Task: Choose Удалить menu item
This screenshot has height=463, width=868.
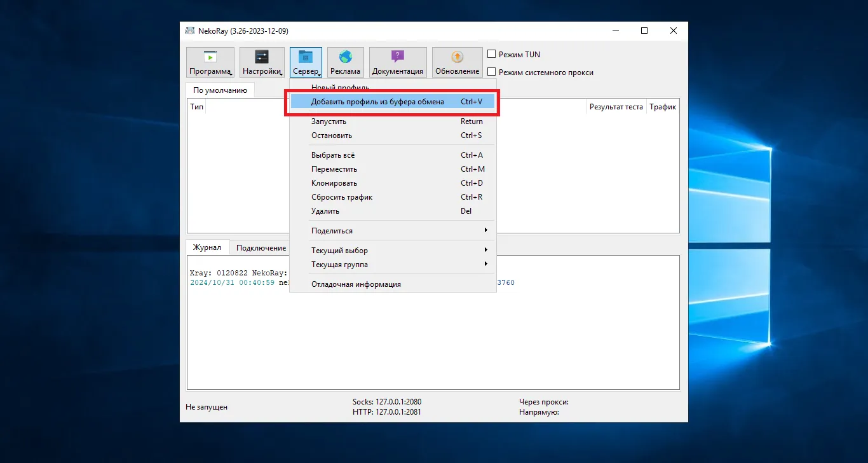Action: [x=393, y=211]
